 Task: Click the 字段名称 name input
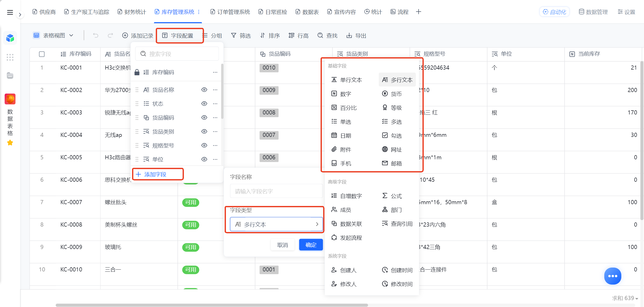pos(276,191)
